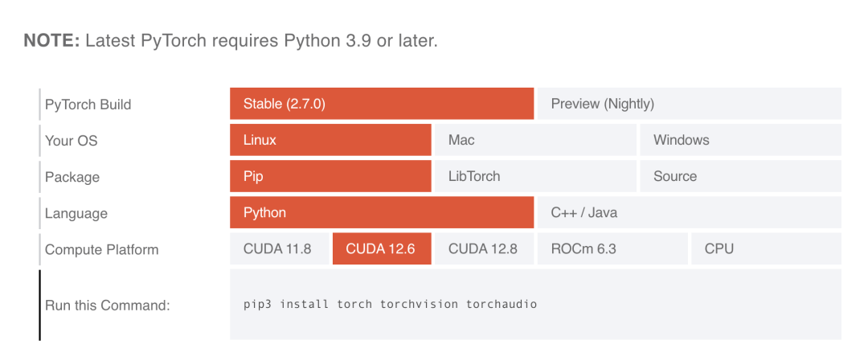
Task: Switch to Preview (Nightly) build
Action: tap(689, 104)
